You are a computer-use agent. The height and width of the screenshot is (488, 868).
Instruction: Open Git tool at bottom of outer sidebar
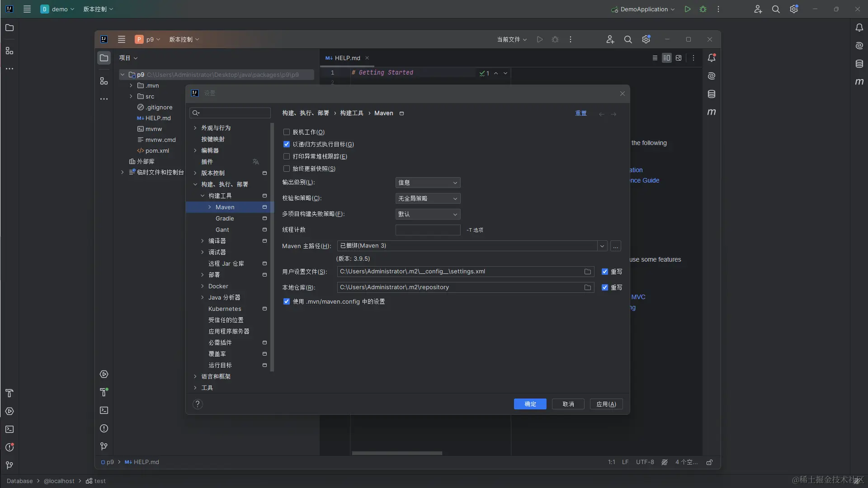click(9, 465)
